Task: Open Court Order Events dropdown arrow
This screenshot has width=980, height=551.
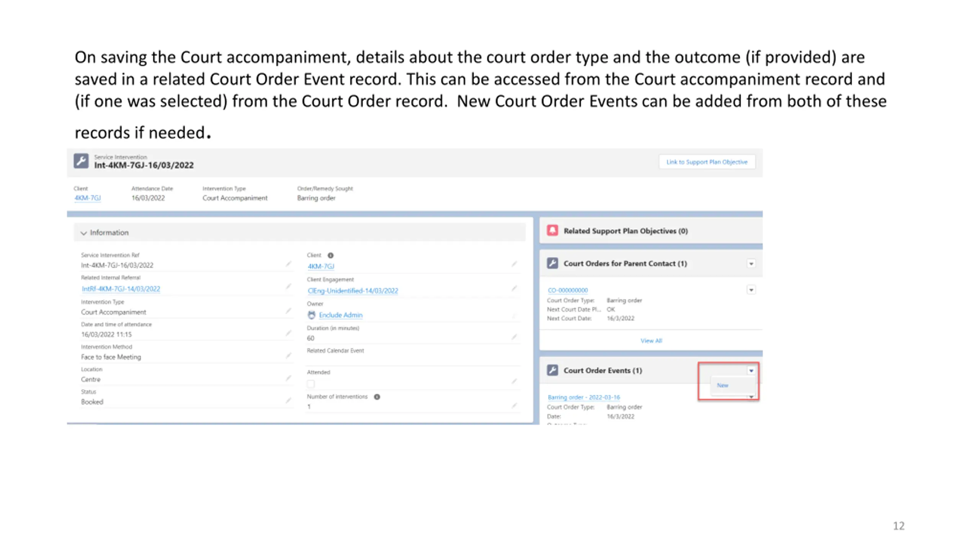Action: [751, 370]
